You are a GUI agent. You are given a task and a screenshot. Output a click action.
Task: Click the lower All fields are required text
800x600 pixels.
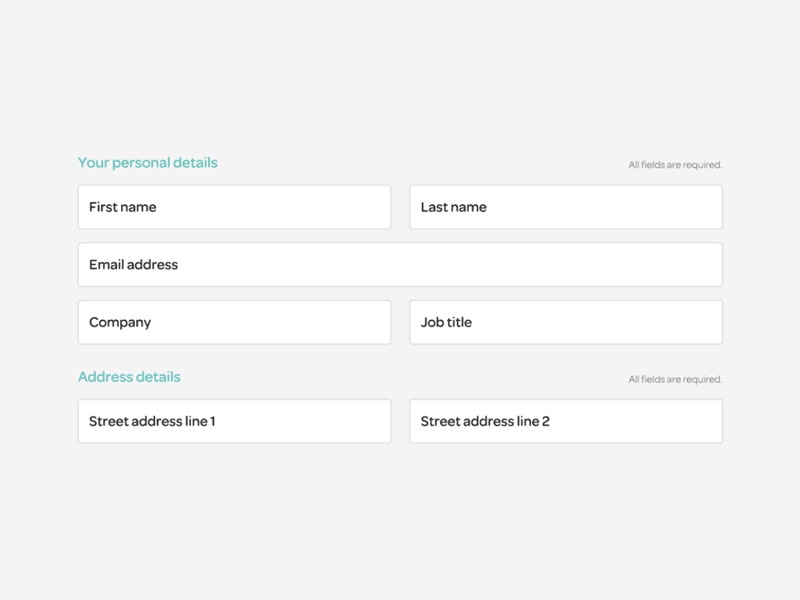click(675, 379)
